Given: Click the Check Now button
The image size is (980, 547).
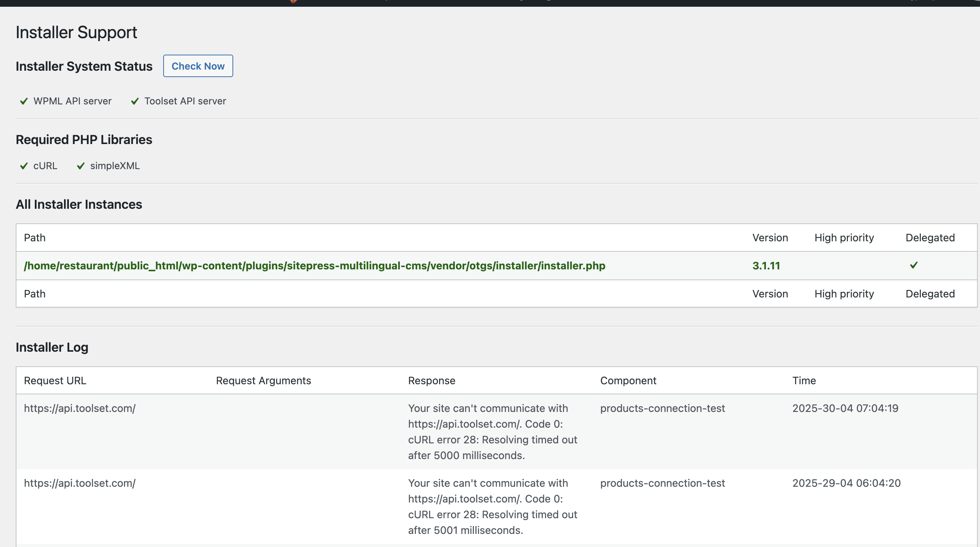Looking at the screenshot, I should (198, 66).
